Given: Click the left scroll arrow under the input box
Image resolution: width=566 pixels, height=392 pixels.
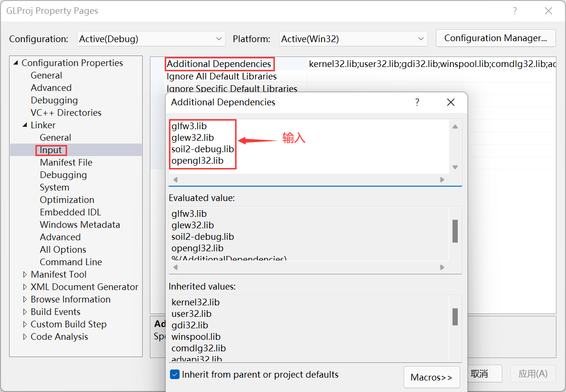Looking at the screenshot, I should pos(174,179).
